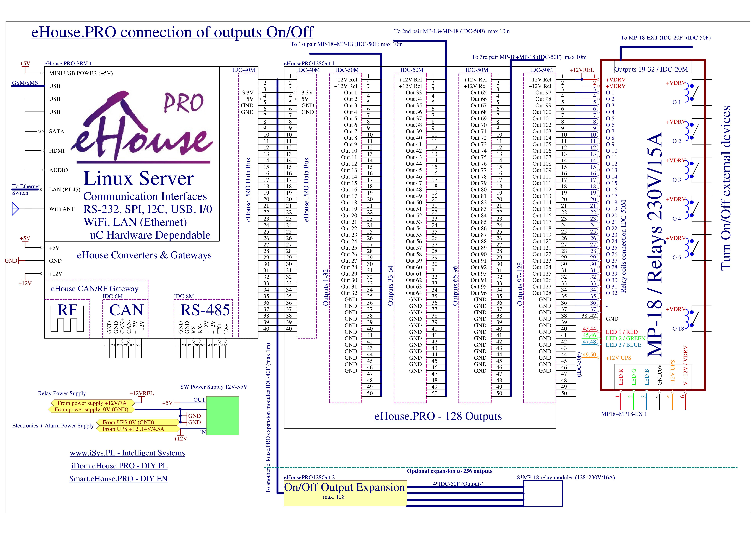Click the 'Relay Power Supply' label

[x=62, y=393]
